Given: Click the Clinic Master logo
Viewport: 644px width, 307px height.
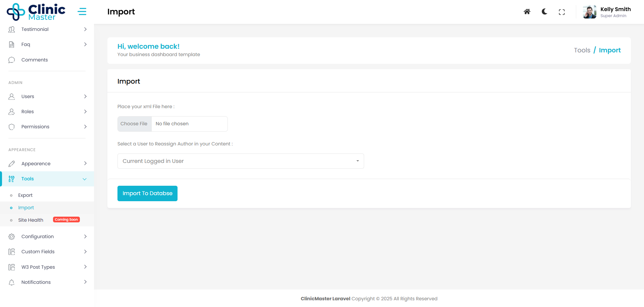Looking at the screenshot, I should click(x=36, y=12).
